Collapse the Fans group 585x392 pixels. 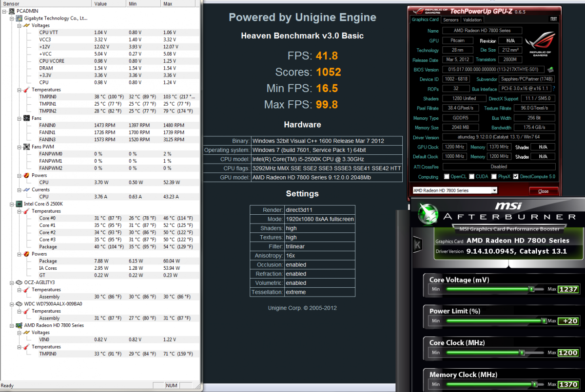pos(19,118)
